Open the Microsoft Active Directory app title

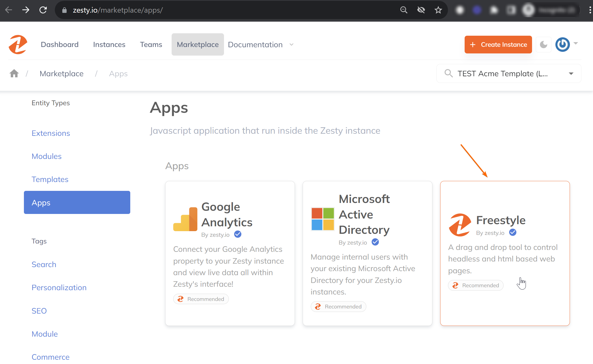click(364, 214)
